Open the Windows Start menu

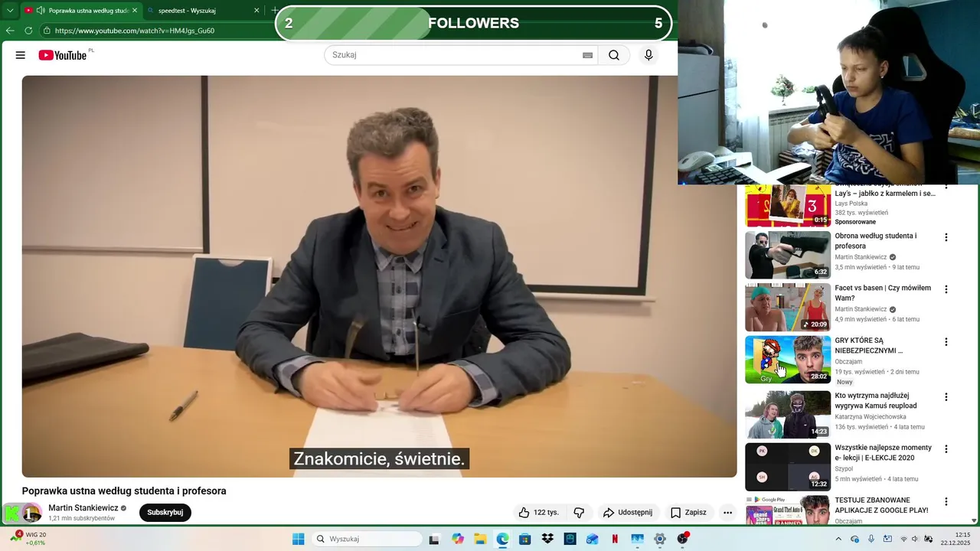tap(298, 539)
